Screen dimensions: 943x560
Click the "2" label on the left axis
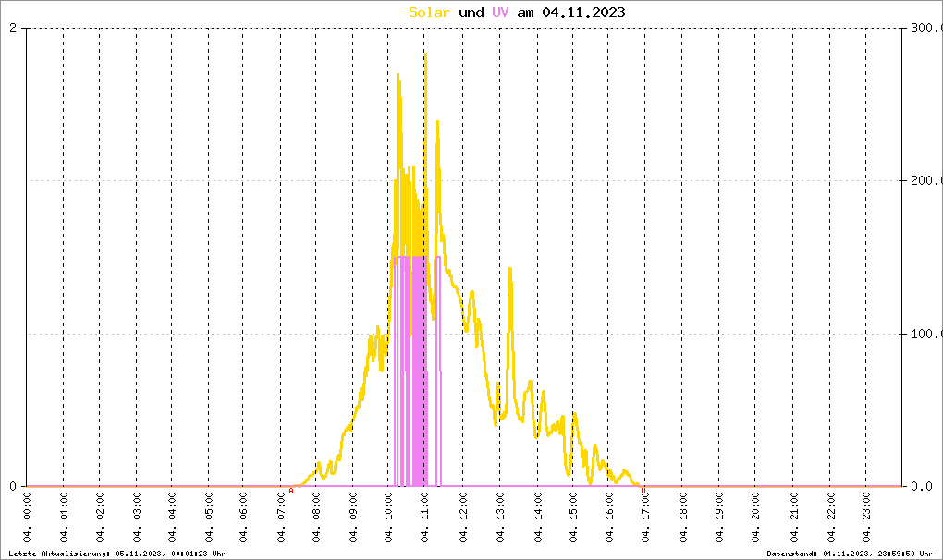click(13, 29)
